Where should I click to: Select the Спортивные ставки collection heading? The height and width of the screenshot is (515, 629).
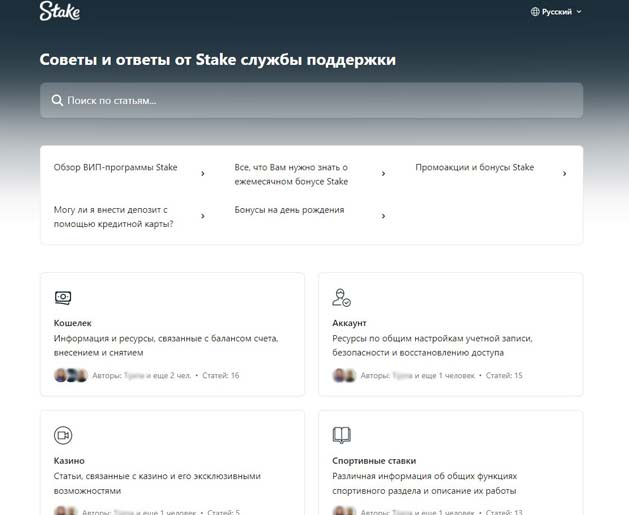[373, 461]
